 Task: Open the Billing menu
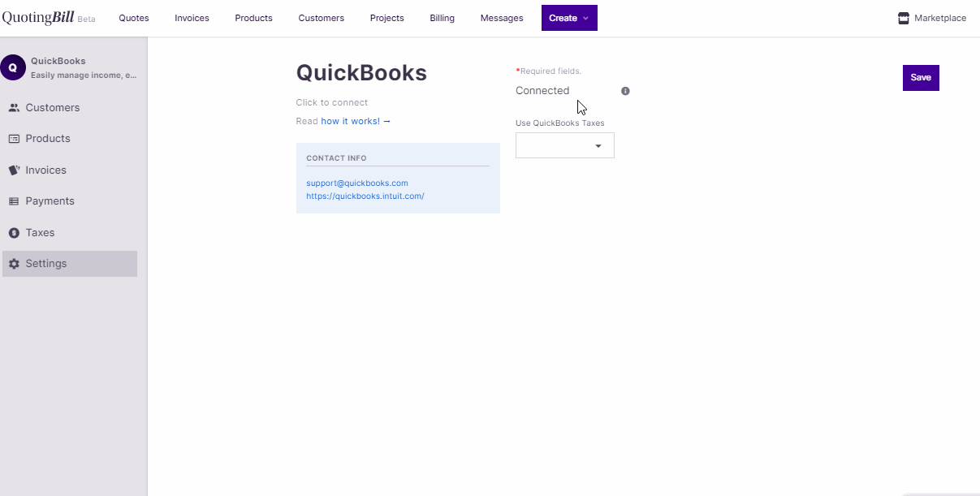click(443, 18)
